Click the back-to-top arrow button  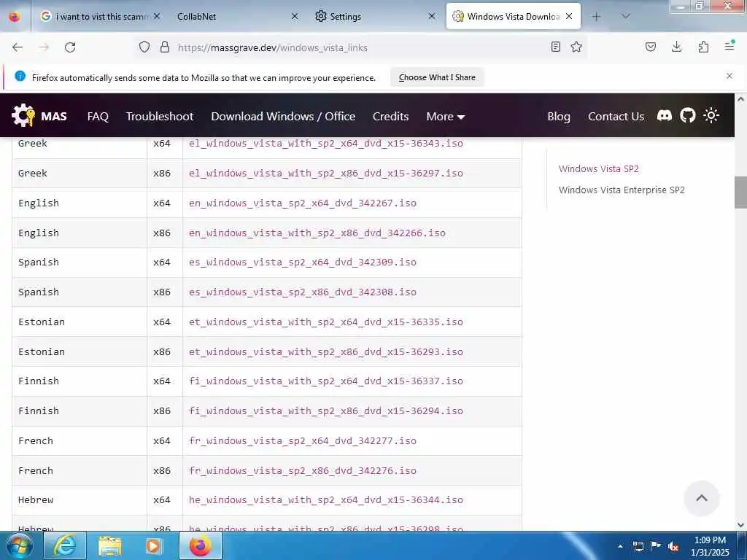[x=701, y=498]
